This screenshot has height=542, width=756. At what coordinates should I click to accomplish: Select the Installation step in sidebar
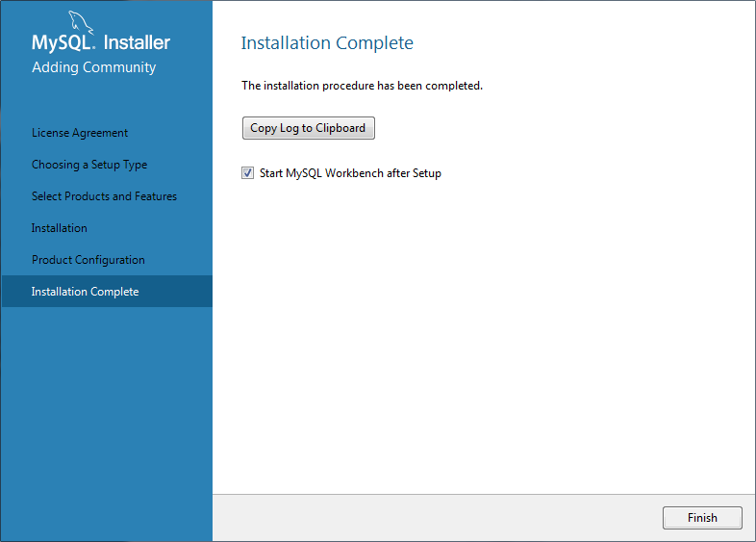[x=60, y=228]
